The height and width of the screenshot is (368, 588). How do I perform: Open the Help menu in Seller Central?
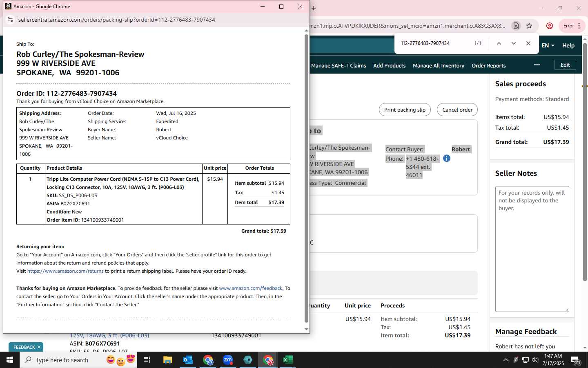pyautogui.click(x=568, y=45)
